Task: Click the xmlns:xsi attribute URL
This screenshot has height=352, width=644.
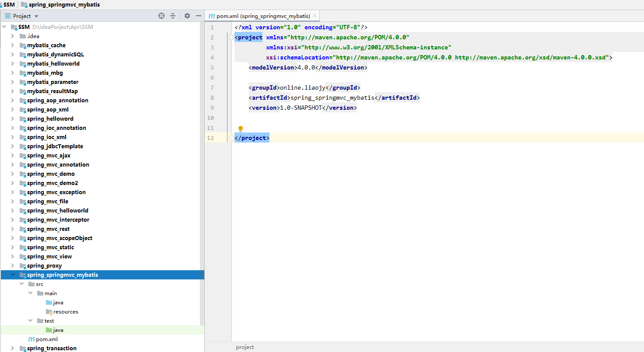Action: [375, 47]
